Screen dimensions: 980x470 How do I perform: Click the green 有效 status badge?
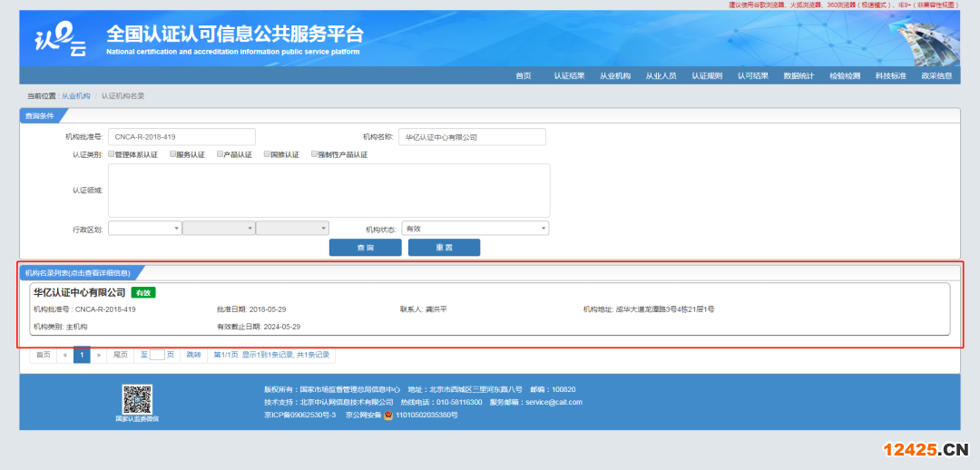tap(143, 292)
